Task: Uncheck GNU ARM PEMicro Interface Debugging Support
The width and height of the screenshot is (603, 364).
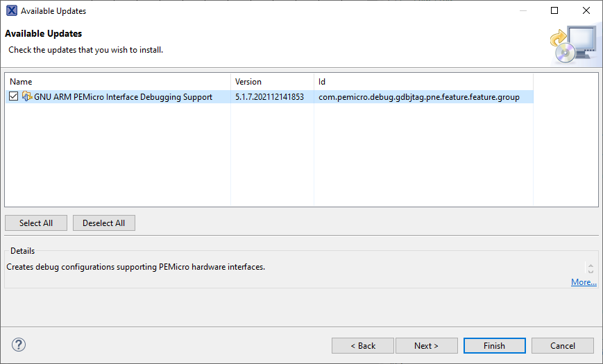Action: click(x=14, y=97)
